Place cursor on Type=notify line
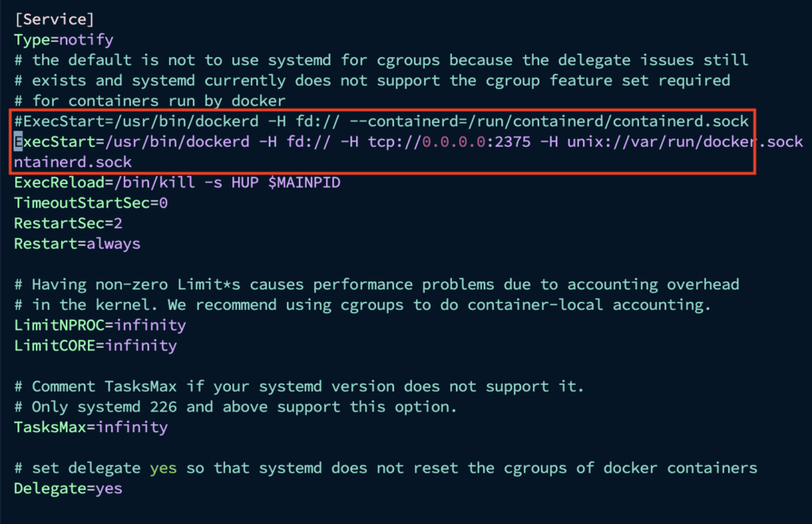 click(63, 40)
